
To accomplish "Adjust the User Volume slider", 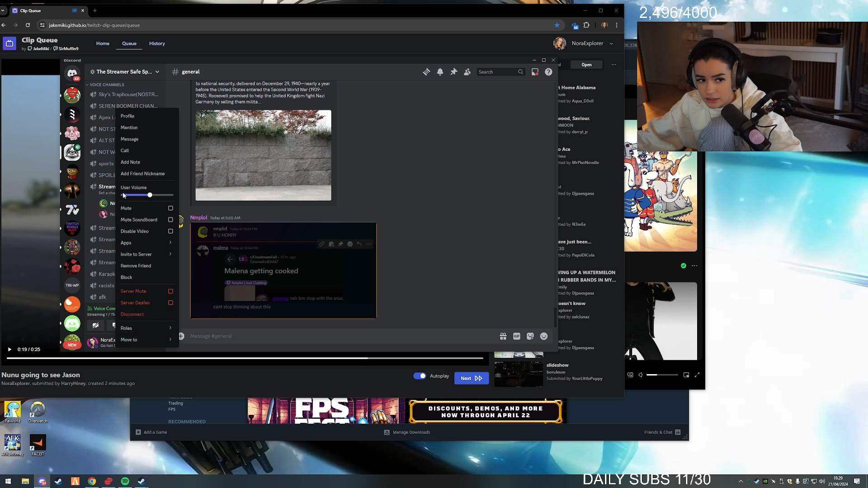I will click(147, 195).
